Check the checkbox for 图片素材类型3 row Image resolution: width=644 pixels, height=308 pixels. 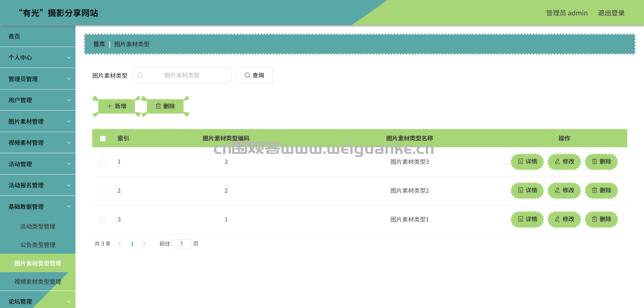[x=103, y=162]
